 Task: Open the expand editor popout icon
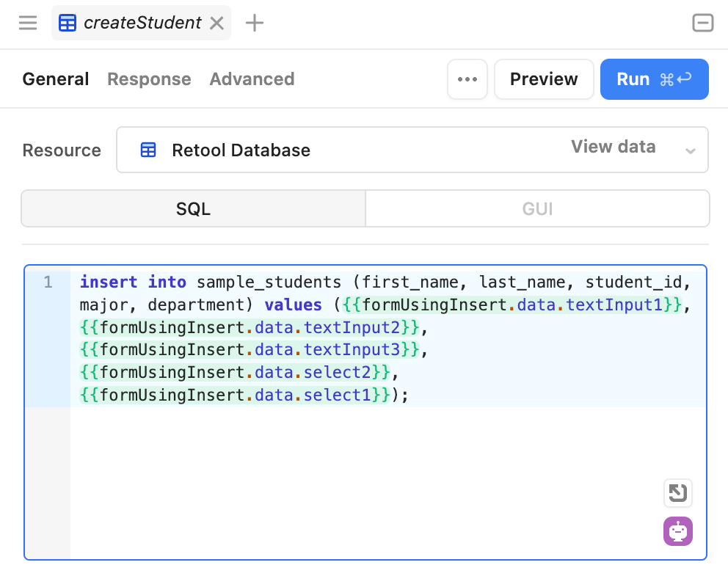[x=678, y=492]
